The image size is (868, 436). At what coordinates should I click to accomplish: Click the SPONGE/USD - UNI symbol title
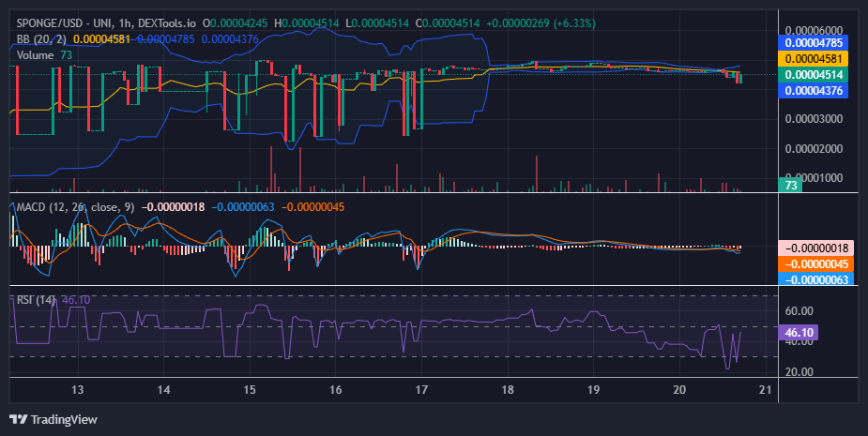pyautogui.click(x=63, y=23)
